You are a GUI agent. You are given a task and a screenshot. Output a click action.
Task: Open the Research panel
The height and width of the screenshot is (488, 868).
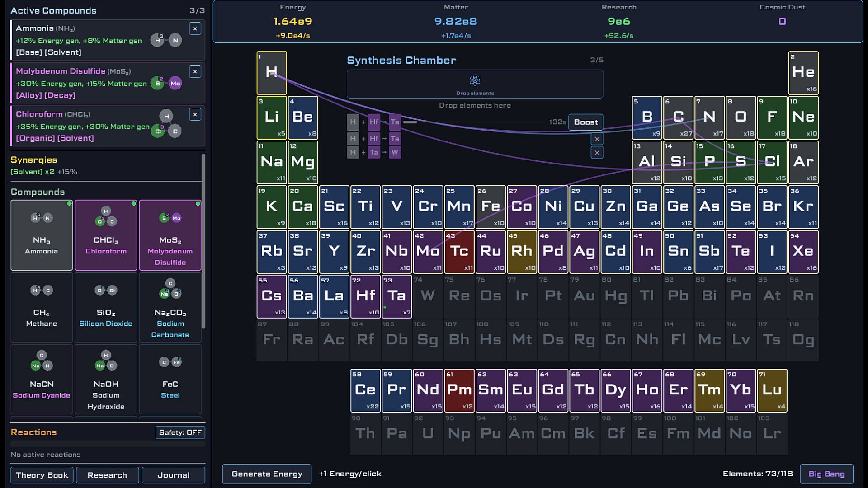coord(107,475)
